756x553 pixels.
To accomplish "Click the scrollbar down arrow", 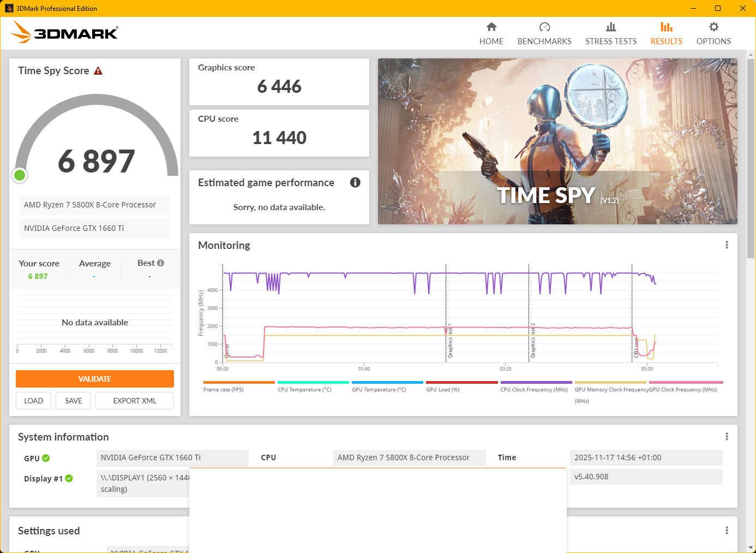I will [751, 548].
